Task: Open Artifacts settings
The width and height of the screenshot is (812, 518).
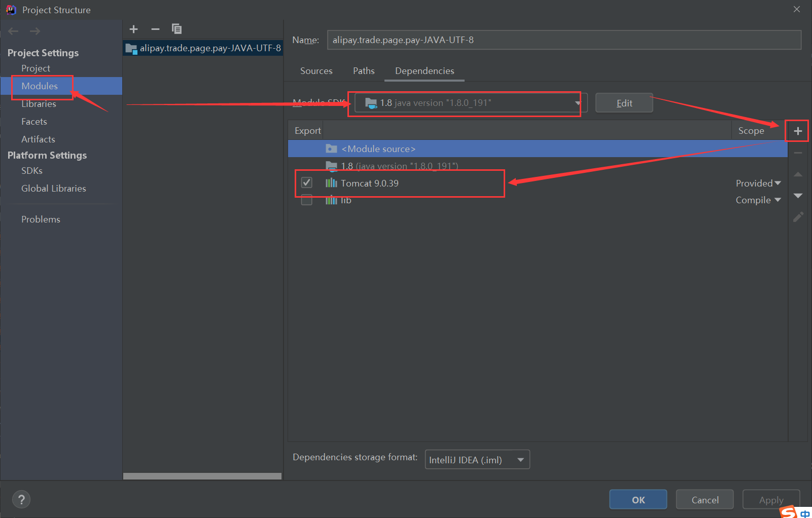Action: tap(38, 139)
